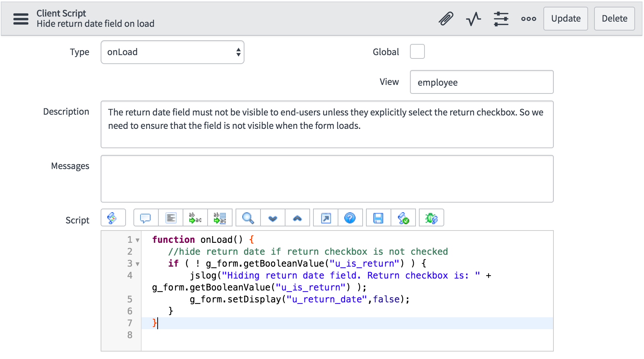Viewport: 644px width, 359px height.
Task: Open the more options ellipsis icon
Action: [x=528, y=19]
